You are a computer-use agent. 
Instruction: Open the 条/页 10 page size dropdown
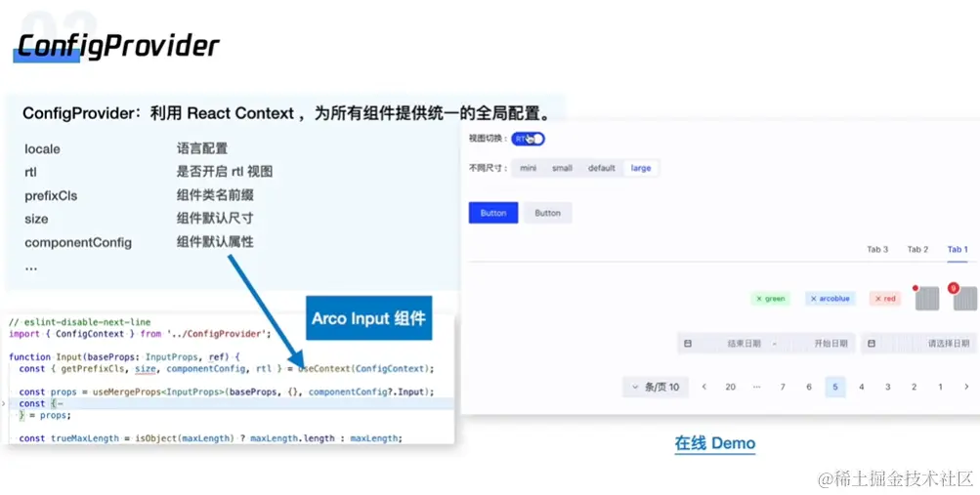click(x=655, y=387)
